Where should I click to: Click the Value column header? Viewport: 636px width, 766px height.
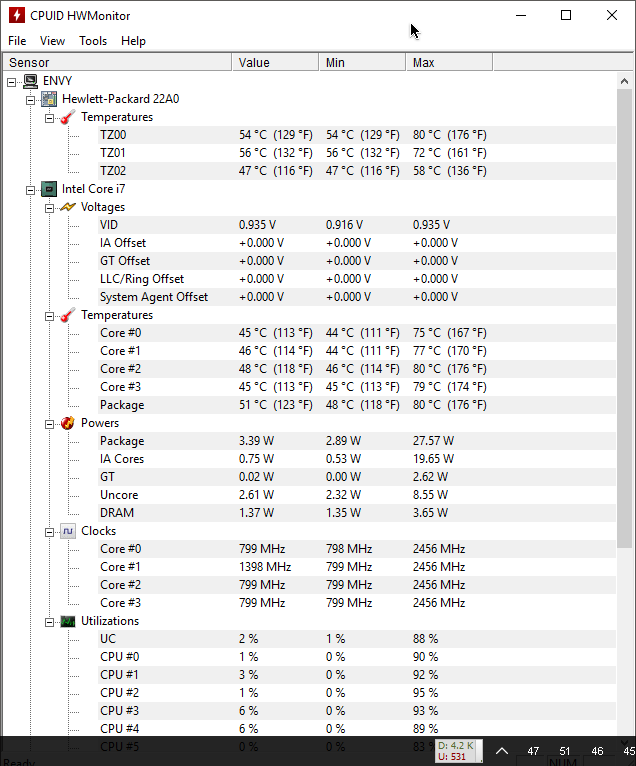[276, 63]
